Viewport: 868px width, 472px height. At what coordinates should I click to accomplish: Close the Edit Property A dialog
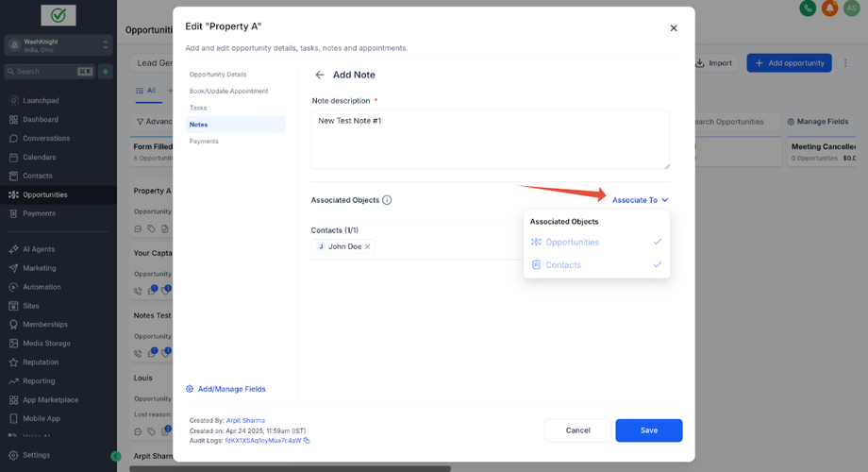point(674,28)
